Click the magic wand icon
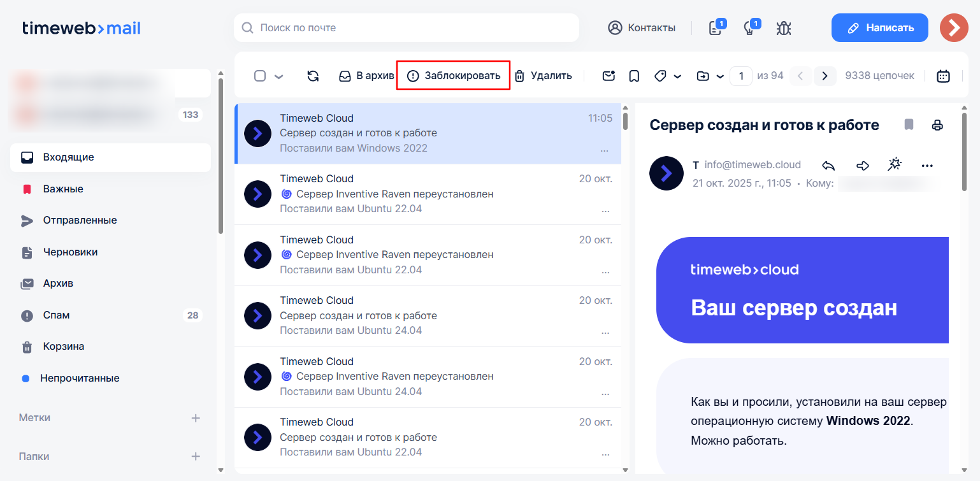Viewport: 980px width, 481px height. pyautogui.click(x=895, y=165)
